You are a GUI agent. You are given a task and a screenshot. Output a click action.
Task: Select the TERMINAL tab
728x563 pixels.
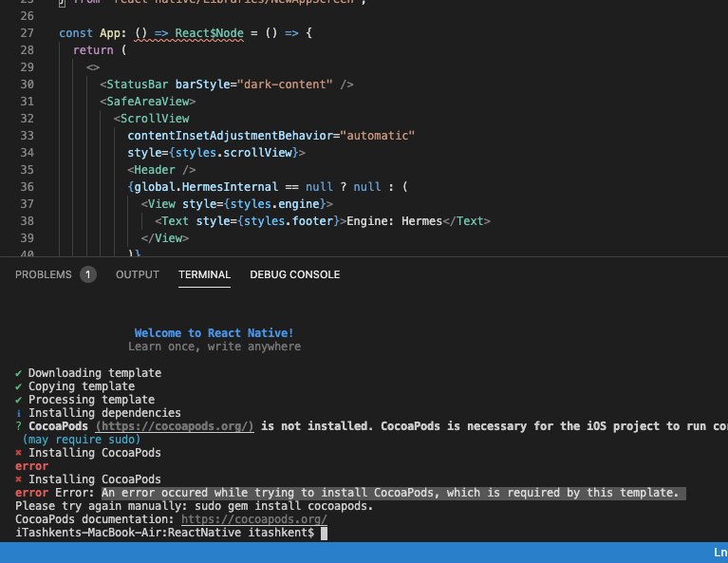tap(204, 274)
